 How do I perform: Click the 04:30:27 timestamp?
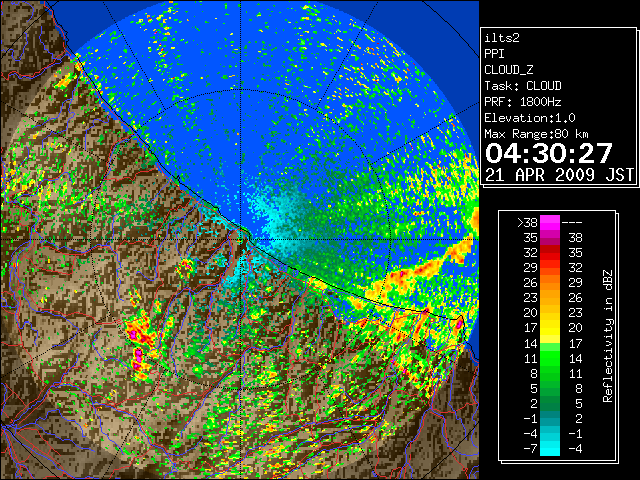coord(549,153)
